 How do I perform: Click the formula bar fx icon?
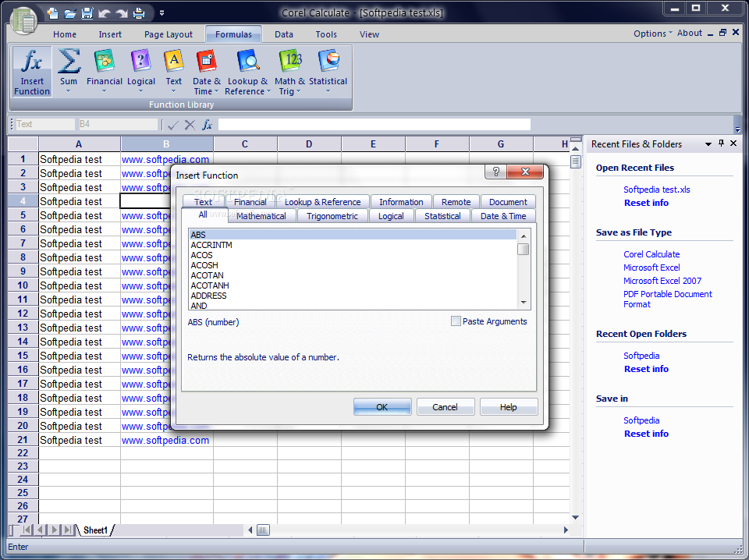[207, 125]
